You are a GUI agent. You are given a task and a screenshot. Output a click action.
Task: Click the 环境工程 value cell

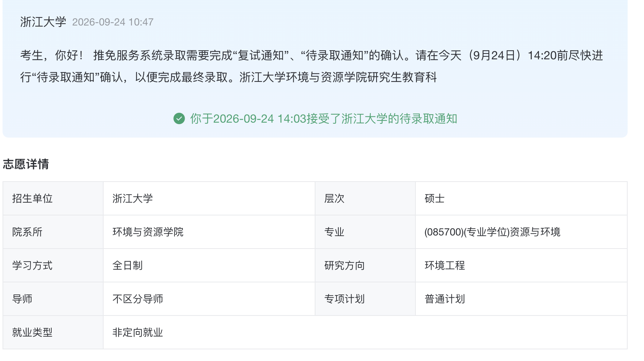point(521,265)
